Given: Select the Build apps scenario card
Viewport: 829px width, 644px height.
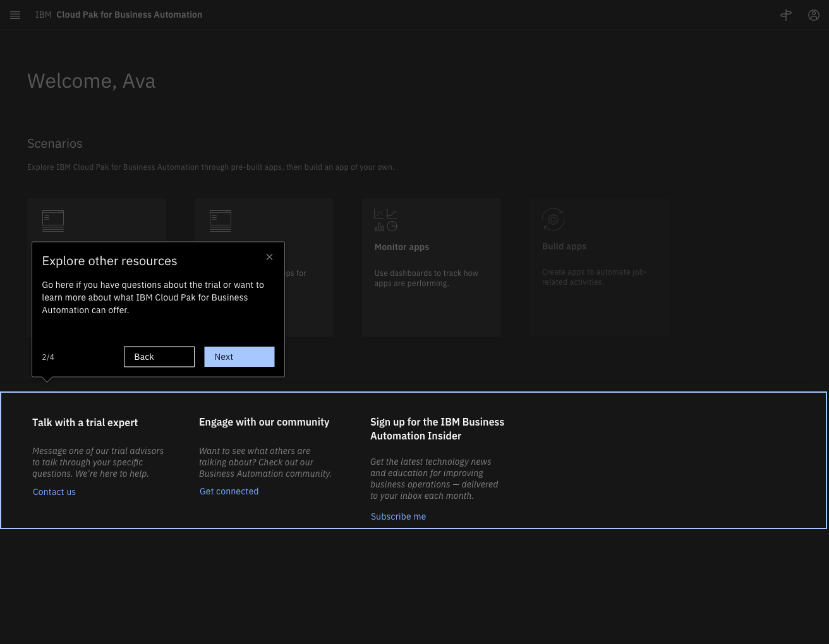Looking at the screenshot, I should pyautogui.click(x=600, y=268).
